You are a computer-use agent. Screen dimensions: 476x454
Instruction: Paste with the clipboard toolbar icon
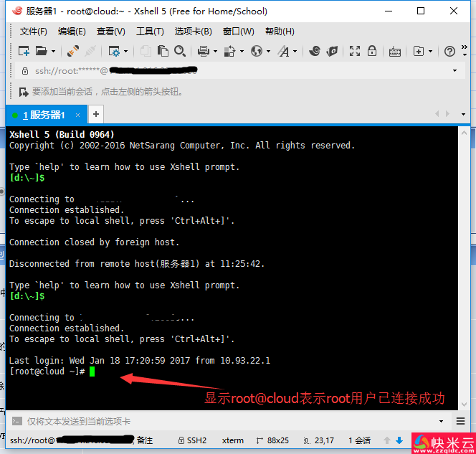(163, 51)
